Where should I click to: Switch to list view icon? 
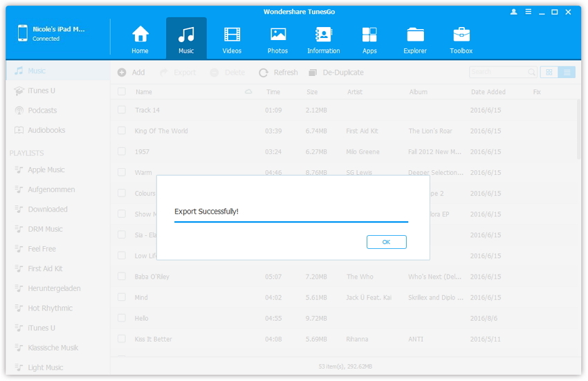point(567,72)
